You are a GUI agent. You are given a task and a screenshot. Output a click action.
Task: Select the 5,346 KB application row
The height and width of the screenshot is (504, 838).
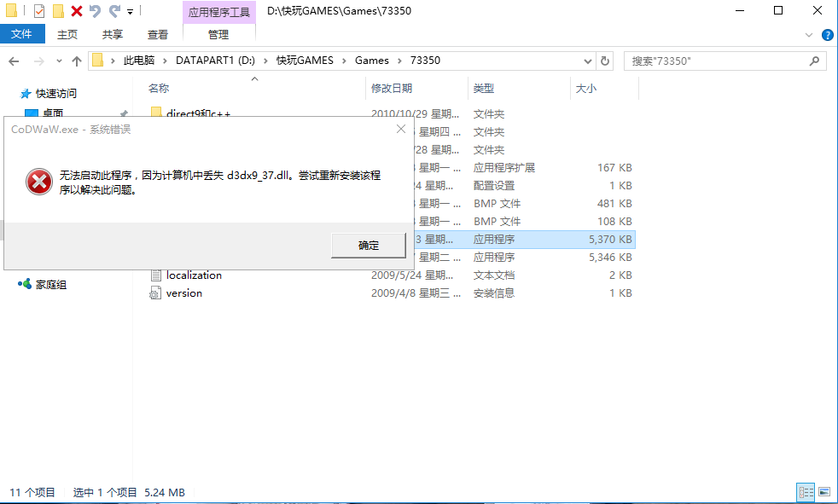[x=524, y=258]
